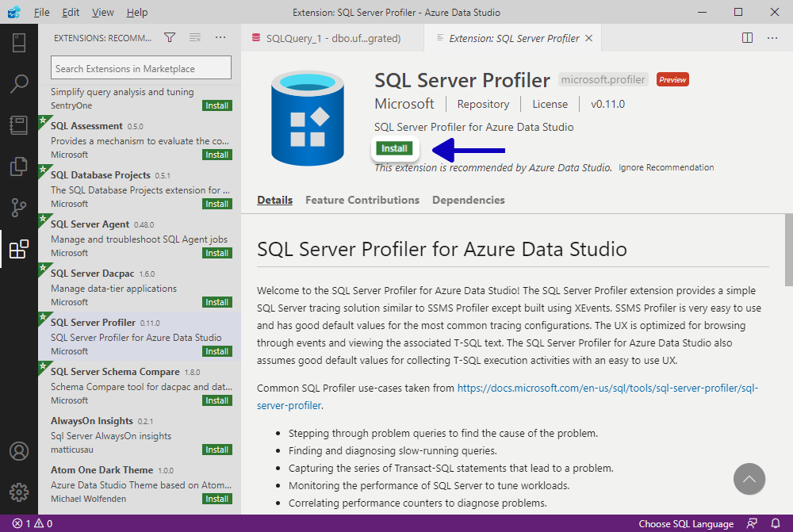Open the Accounts icon
This screenshot has height=532, width=793.
coord(19,451)
